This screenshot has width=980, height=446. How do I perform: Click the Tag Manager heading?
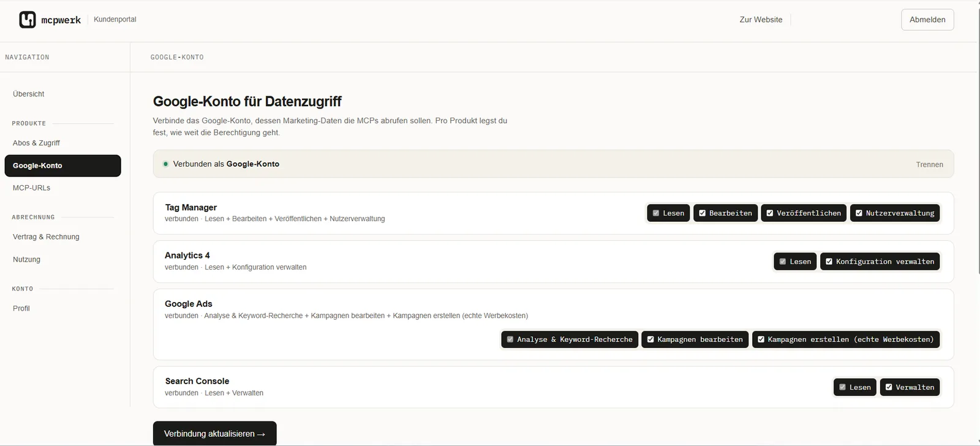click(x=190, y=208)
